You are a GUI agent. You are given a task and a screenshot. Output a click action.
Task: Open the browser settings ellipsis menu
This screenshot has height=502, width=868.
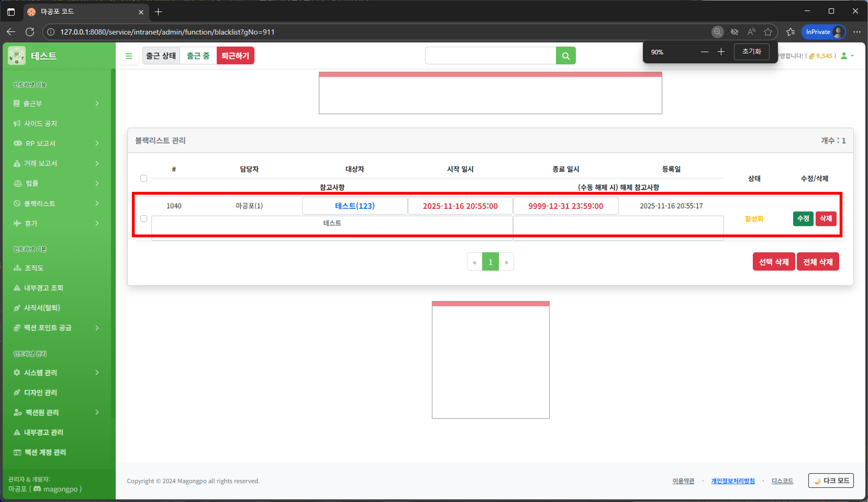857,32
